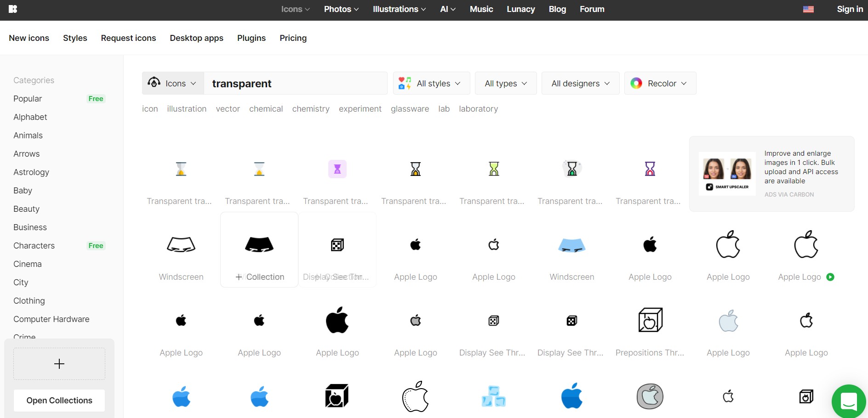Expand the Photos menu
This screenshot has height=418, width=868.
tap(341, 9)
